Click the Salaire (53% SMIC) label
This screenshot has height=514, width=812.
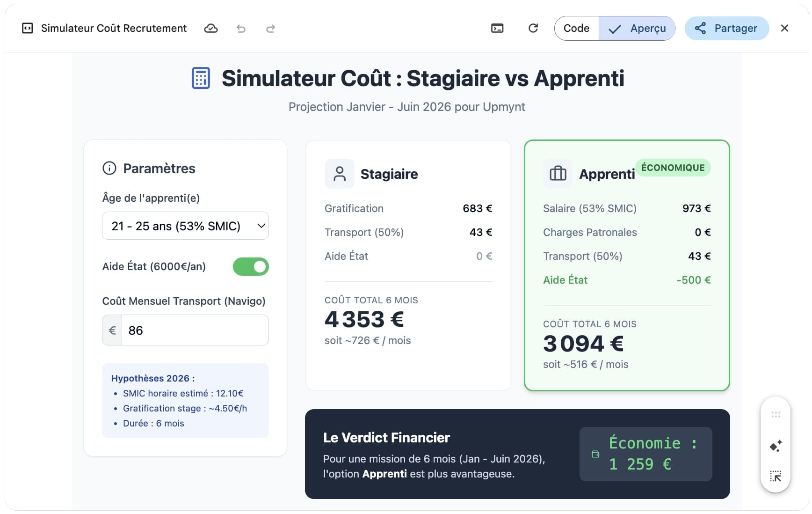click(589, 208)
